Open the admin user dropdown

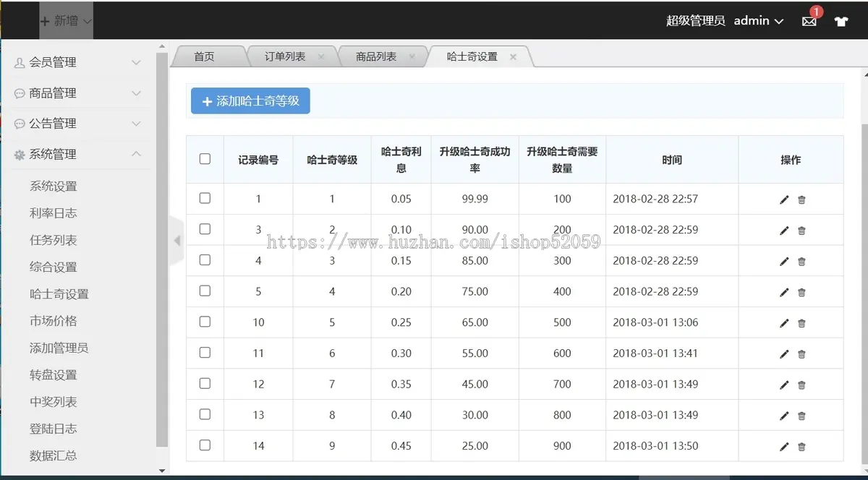point(758,21)
